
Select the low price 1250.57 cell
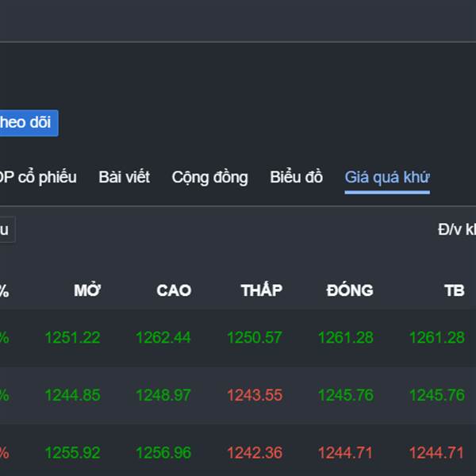coord(254,337)
